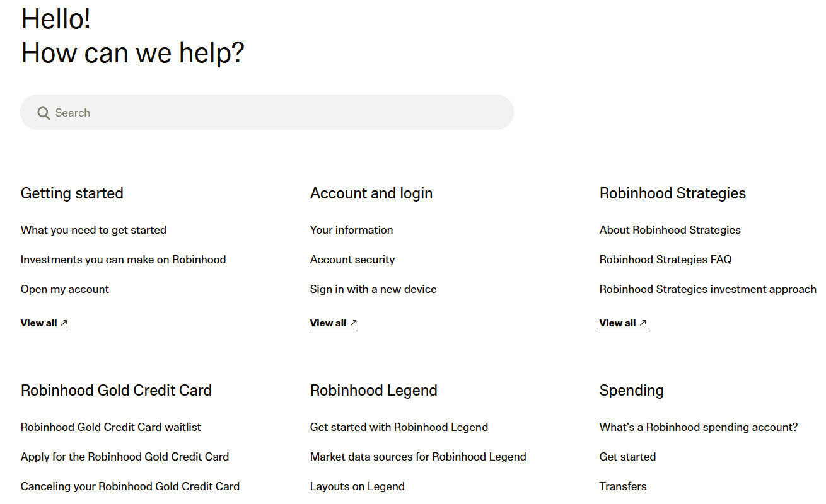Click inside the Search input field
The image size is (826, 504).
coord(189,112)
